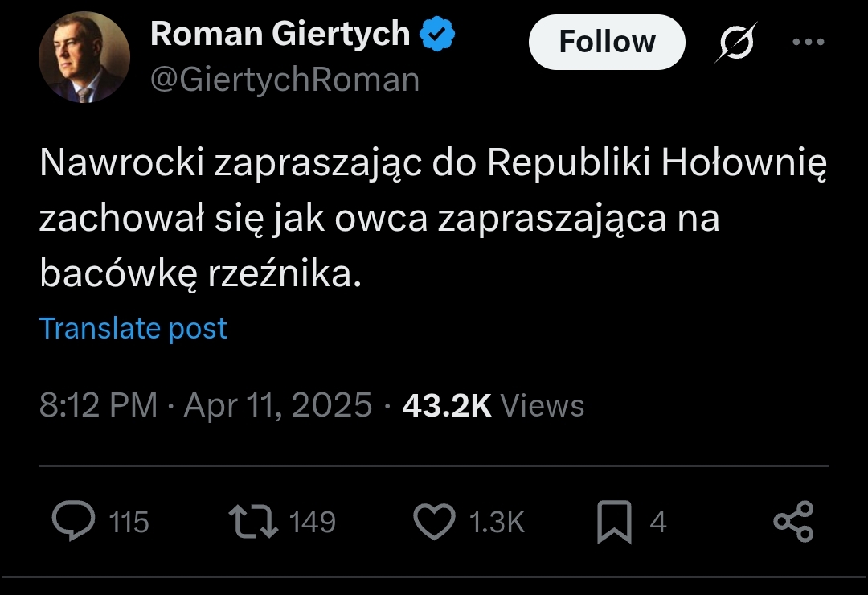Click Roman Giertych's profile picture

[84, 57]
